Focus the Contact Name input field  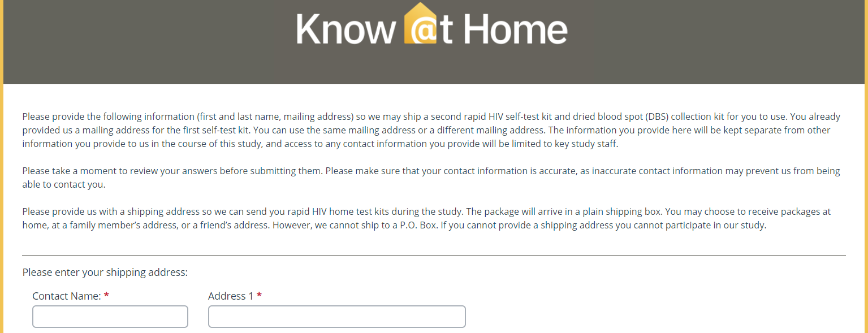click(x=110, y=317)
